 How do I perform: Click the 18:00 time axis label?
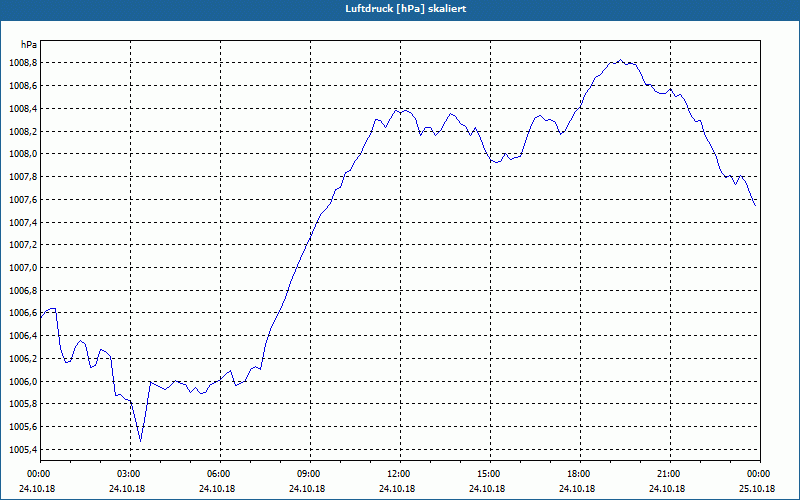tap(580, 474)
